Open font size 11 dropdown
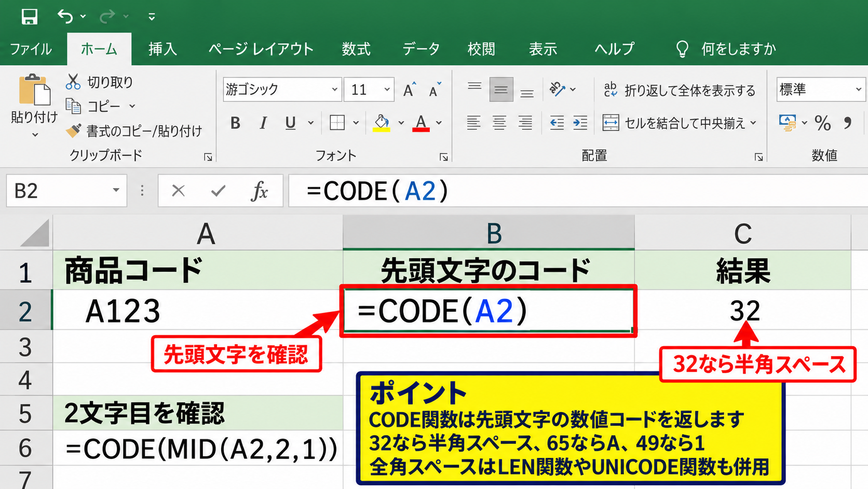This screenshot has height=489, width=868. point(387,89)
